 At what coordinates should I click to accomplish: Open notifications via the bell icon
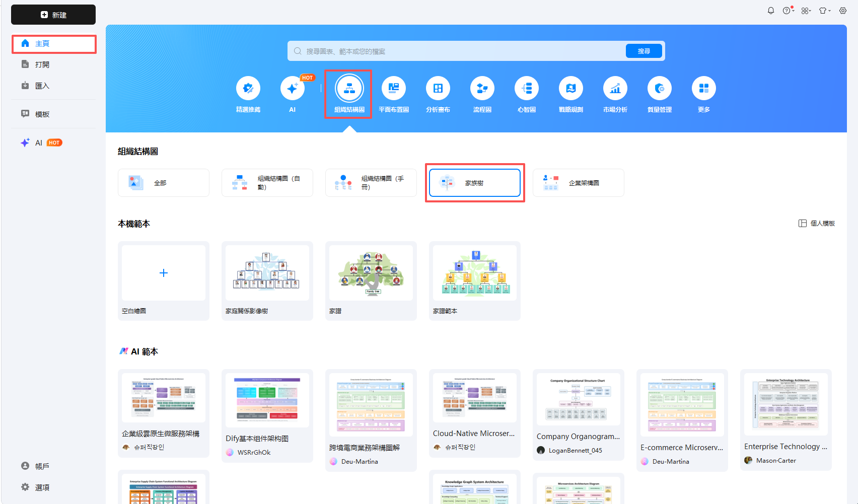point(771,10)
